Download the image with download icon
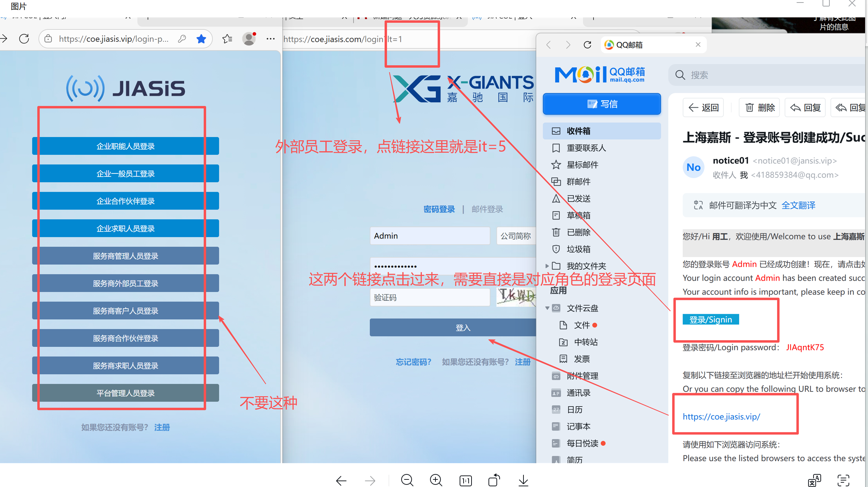This screenshot has height=487, width=868. coord(523,480)
